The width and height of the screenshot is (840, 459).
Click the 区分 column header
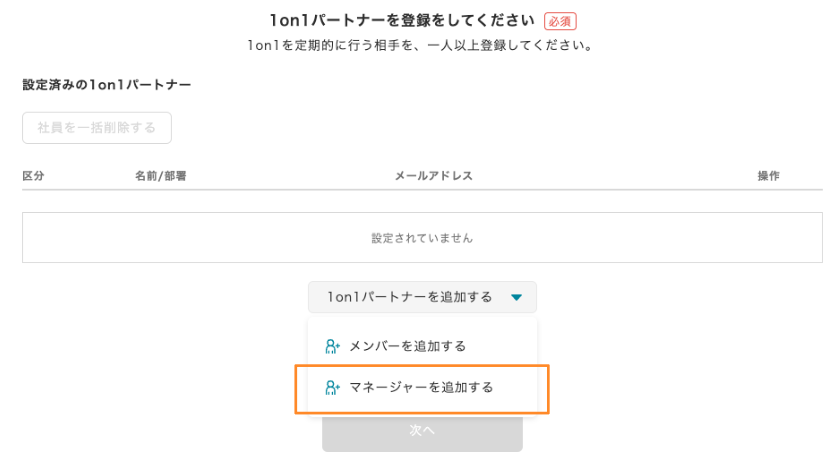pos(33,176)
